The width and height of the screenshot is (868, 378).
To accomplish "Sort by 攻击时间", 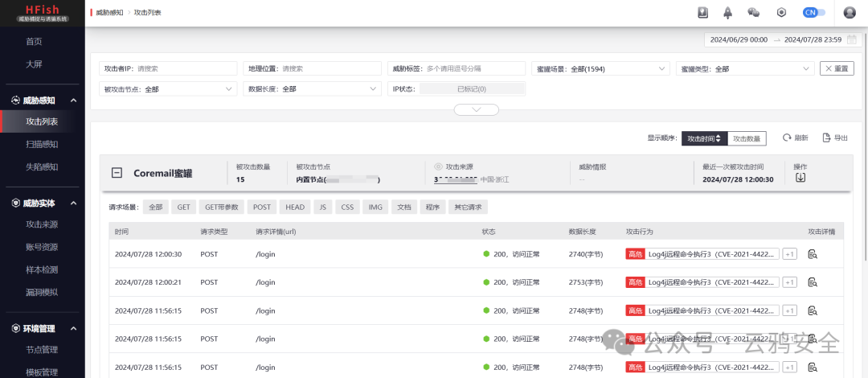I will tap(703, 138).
